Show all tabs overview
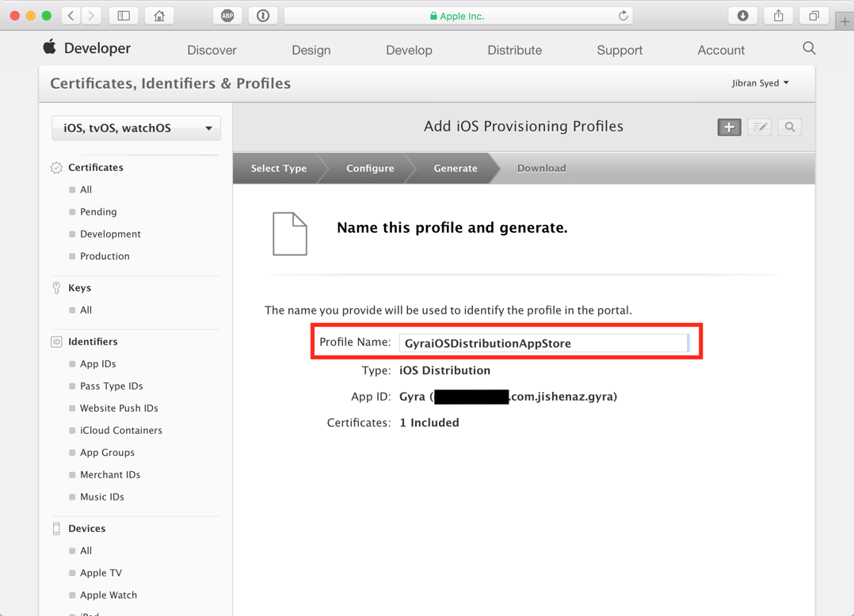This screenshot has height=616, width=854. click(814, 16)
